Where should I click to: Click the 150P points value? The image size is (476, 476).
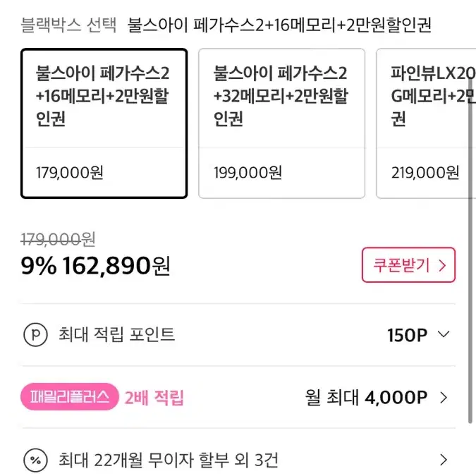point(407,335)
